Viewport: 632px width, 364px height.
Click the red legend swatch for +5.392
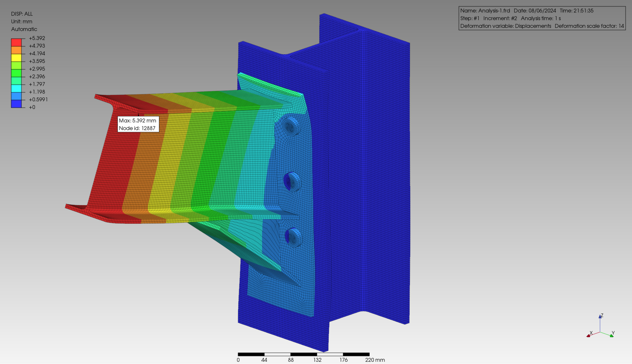[16, 42]
